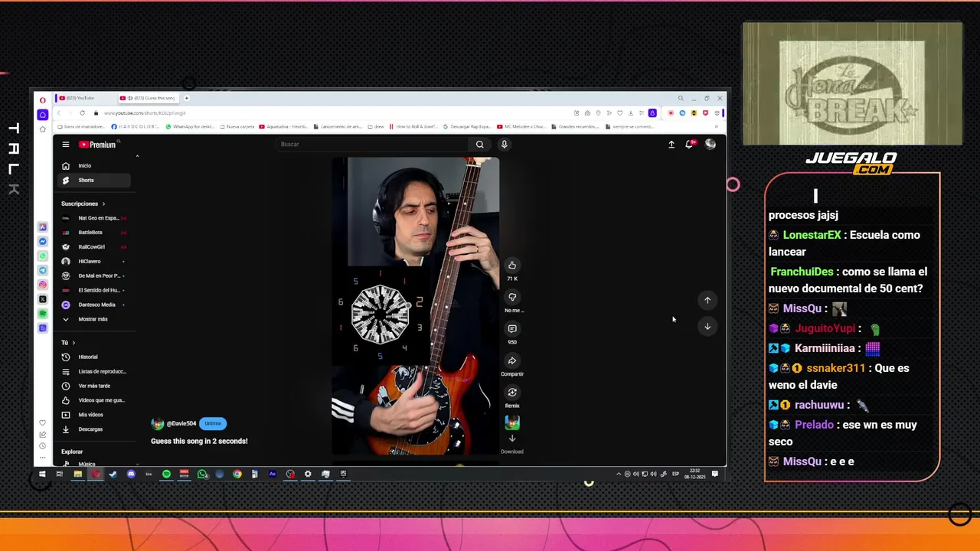The image size is (980, 551).
Task: Open Historial in the sidebar
Action: [x=94, y=357]
